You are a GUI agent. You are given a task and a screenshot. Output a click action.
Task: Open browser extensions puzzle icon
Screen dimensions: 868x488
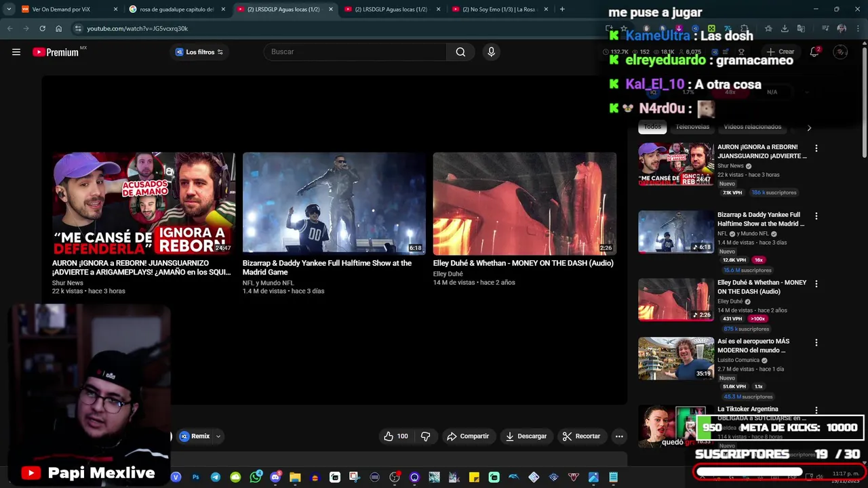point(745,28)
